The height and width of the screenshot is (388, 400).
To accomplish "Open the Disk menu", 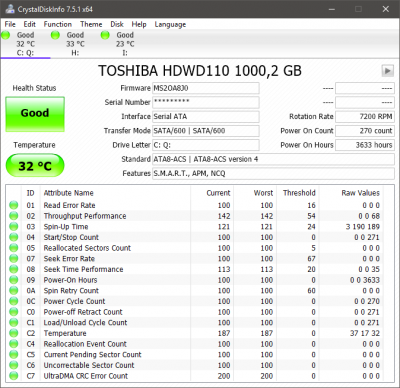I will tap(117, 24).
